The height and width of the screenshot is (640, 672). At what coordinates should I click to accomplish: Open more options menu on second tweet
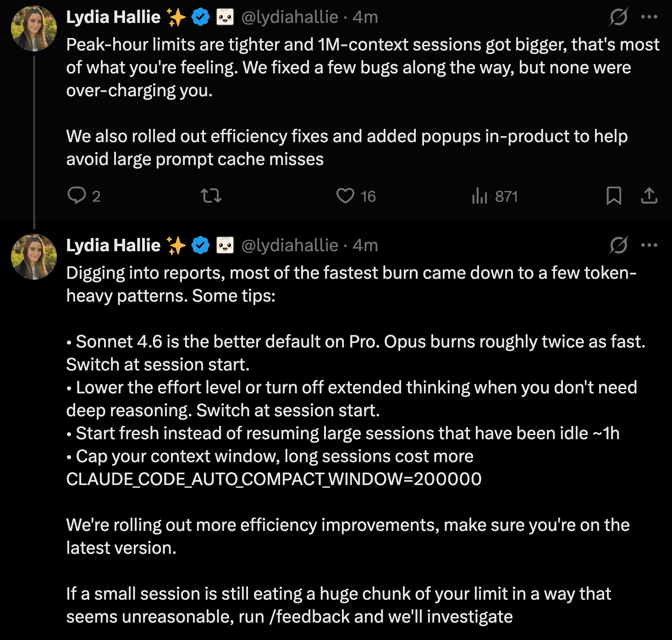click(649, 245)
